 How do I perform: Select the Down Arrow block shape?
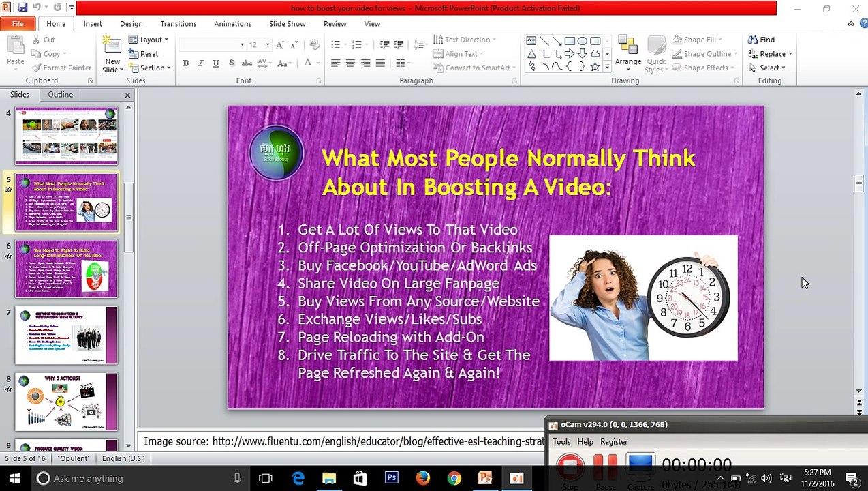coord(583,53)
